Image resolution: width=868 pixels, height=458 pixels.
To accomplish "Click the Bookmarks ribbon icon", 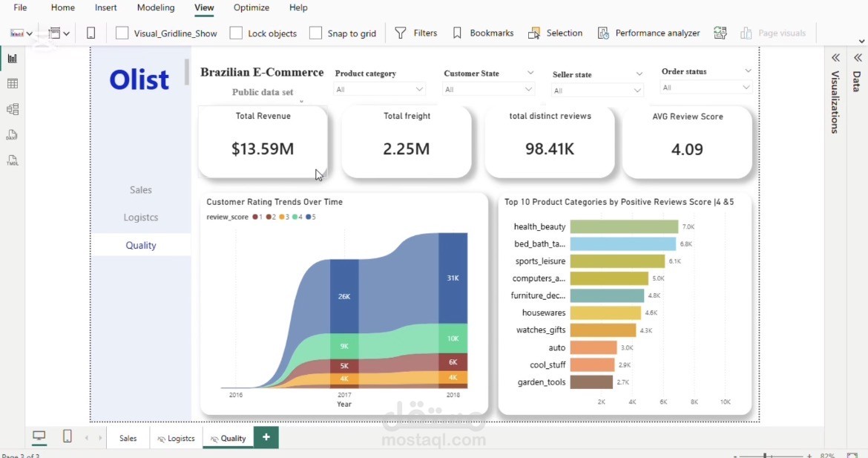I will [457, 33].
